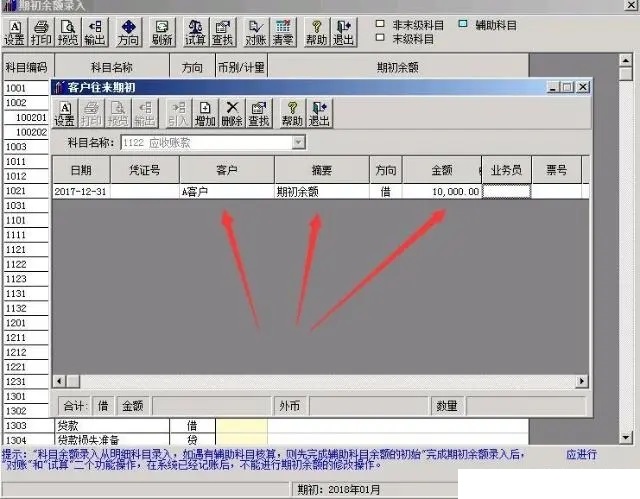This screenshot has height=499, width=640.
Task: Close the 客户往来期初 dialog
Action: click(582, 87)
